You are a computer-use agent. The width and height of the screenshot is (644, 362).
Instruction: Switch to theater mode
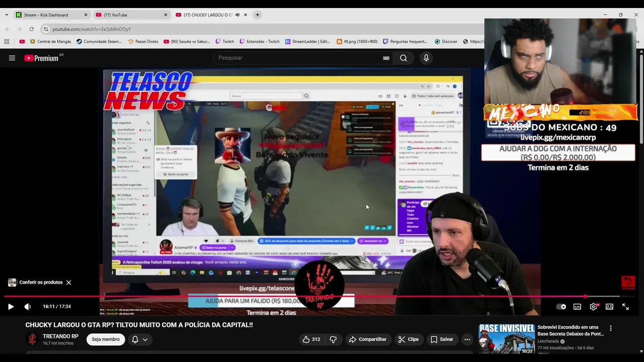(609, 307)
